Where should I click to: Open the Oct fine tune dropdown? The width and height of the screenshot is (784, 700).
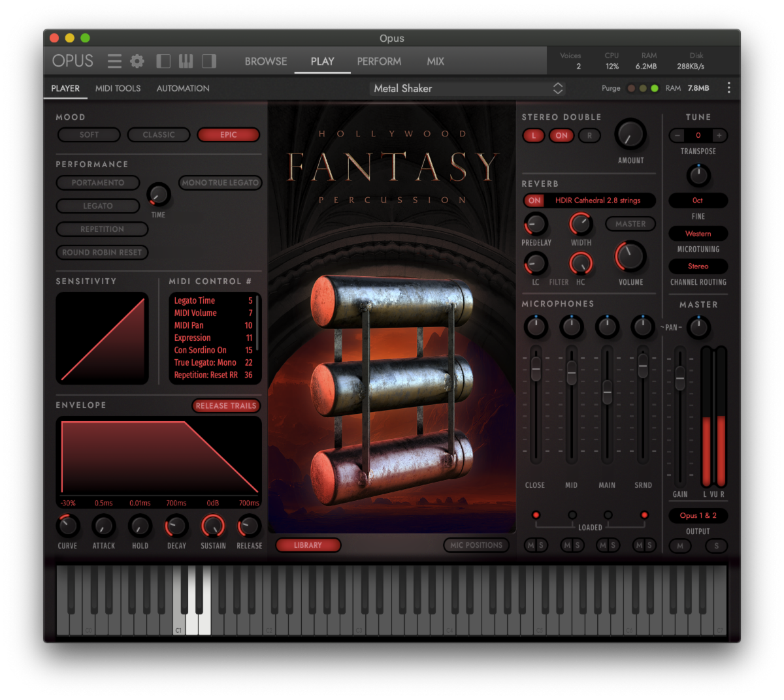698,200
